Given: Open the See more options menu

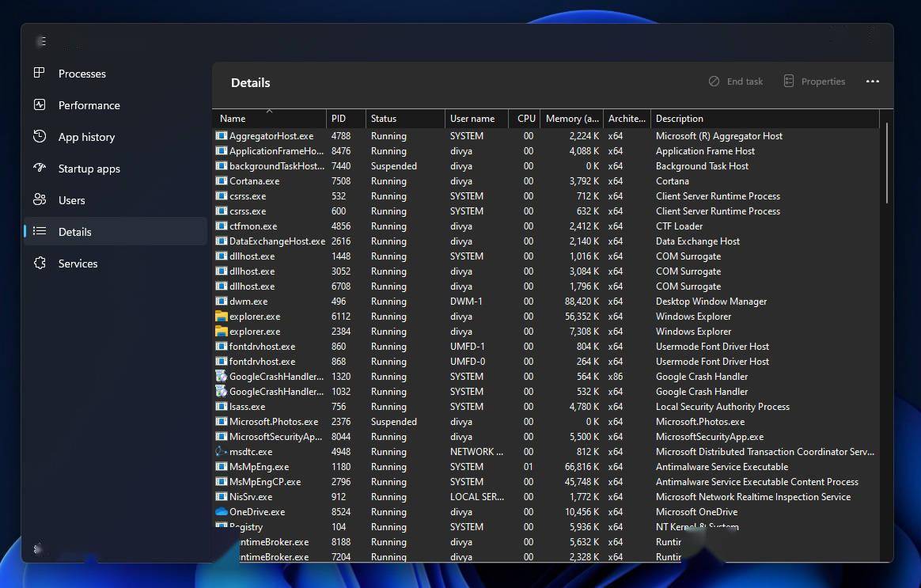Looking at the screenshot, I should tap(873, 81).
